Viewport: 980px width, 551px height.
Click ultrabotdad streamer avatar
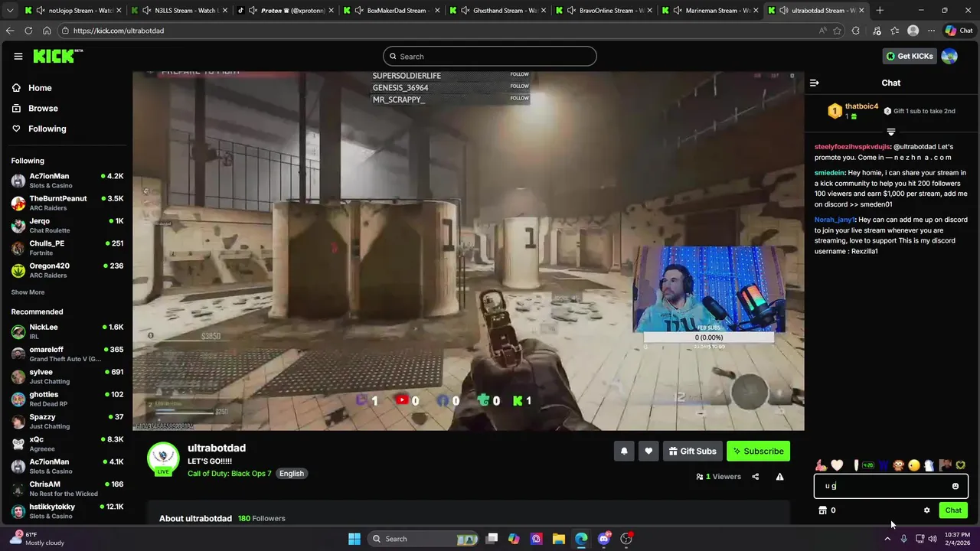click(163, 458)
